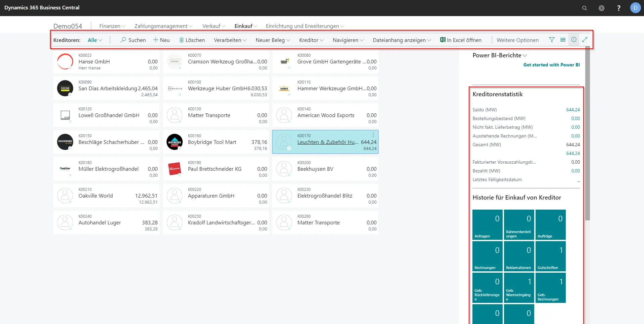Select Paul Brettschneider KG red logo
644x324 pixels.
pos(175,169)
